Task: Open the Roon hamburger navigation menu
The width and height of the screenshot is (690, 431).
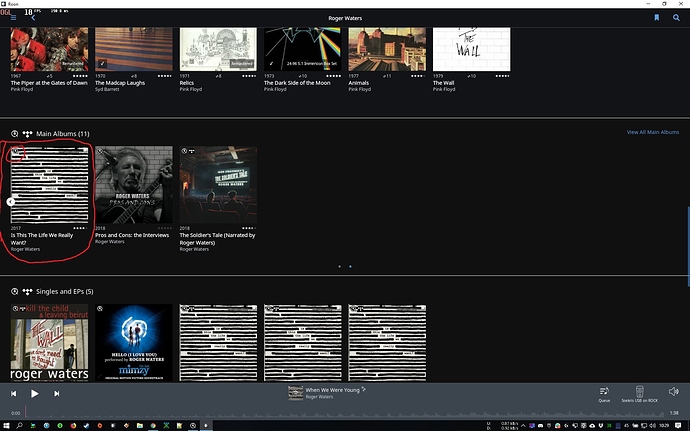Action: pyautogui.click(x=14, y=18)
